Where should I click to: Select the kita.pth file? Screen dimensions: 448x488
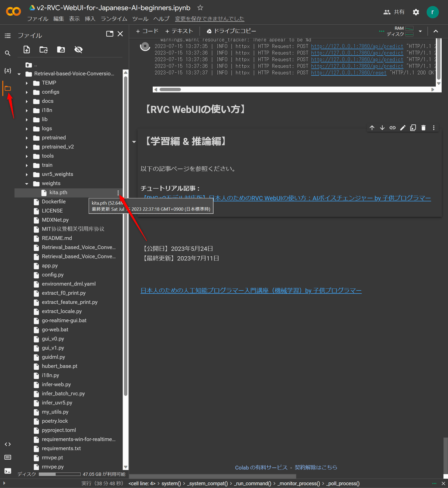tap(58, 193)
